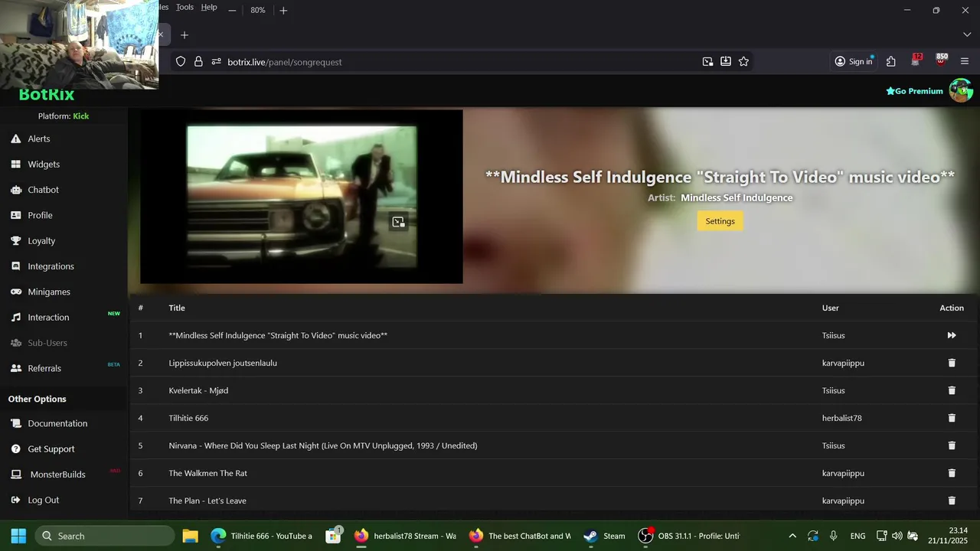This screenshot has height=551, width=980.
Task: Switch to herbalist78 Stream Firefox window
Action: [405, 536]
